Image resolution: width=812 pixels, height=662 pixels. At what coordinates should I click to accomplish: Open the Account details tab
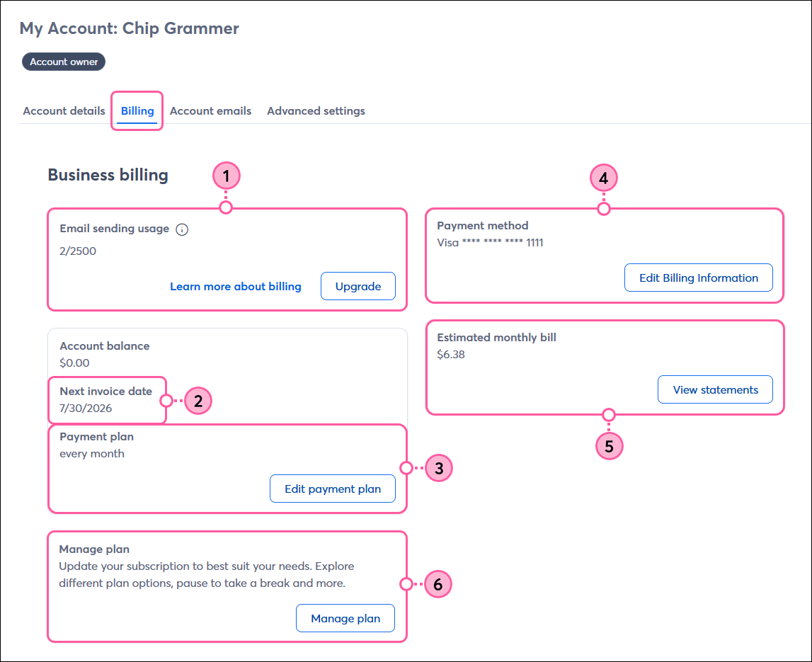point(64,111)
